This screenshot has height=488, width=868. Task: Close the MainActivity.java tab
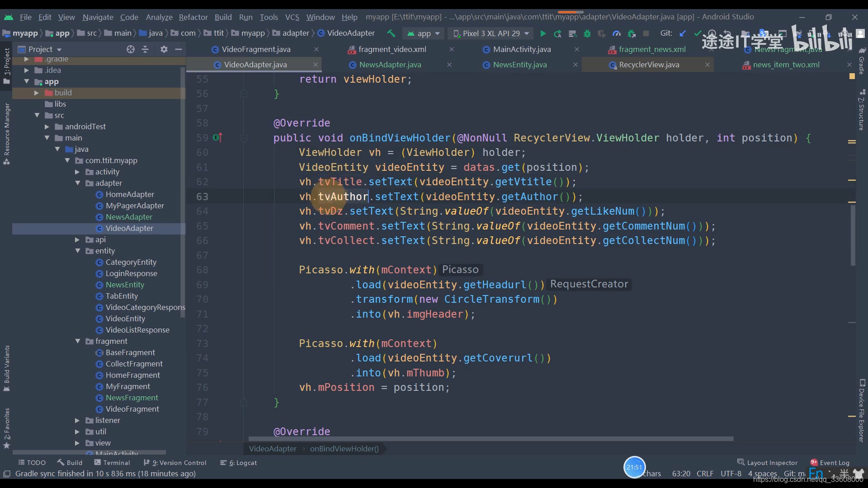click(576, 49)
